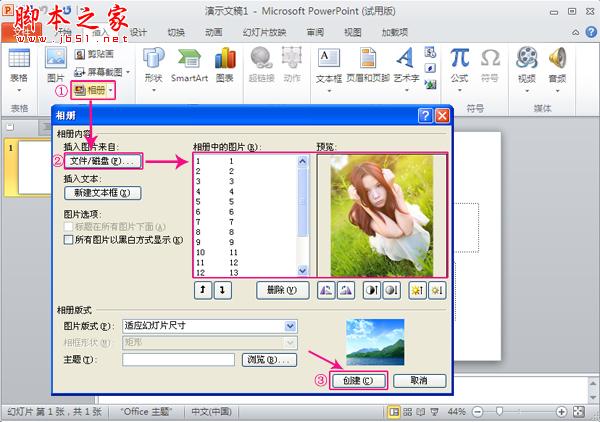Click 创建 create button
Screen dimensions: 600x422
coord(358,381)
